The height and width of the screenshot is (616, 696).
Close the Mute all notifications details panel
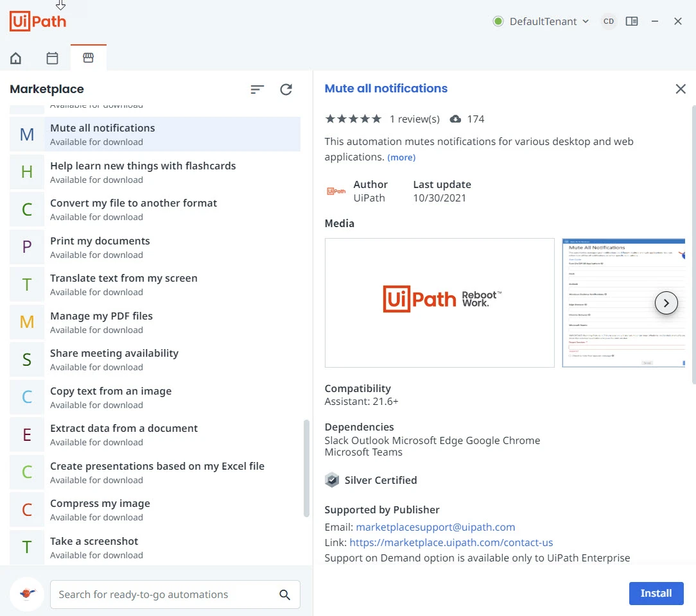[681, 89]
